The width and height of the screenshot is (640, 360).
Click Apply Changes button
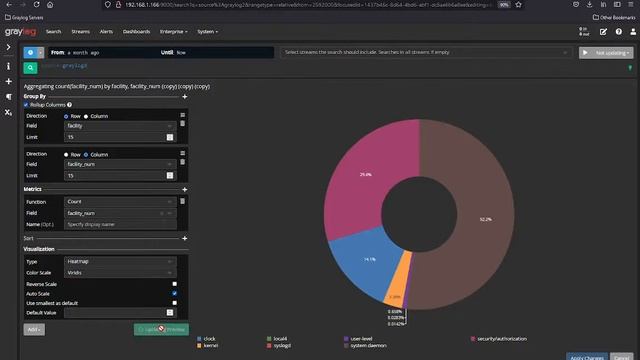tap(587, 357)
